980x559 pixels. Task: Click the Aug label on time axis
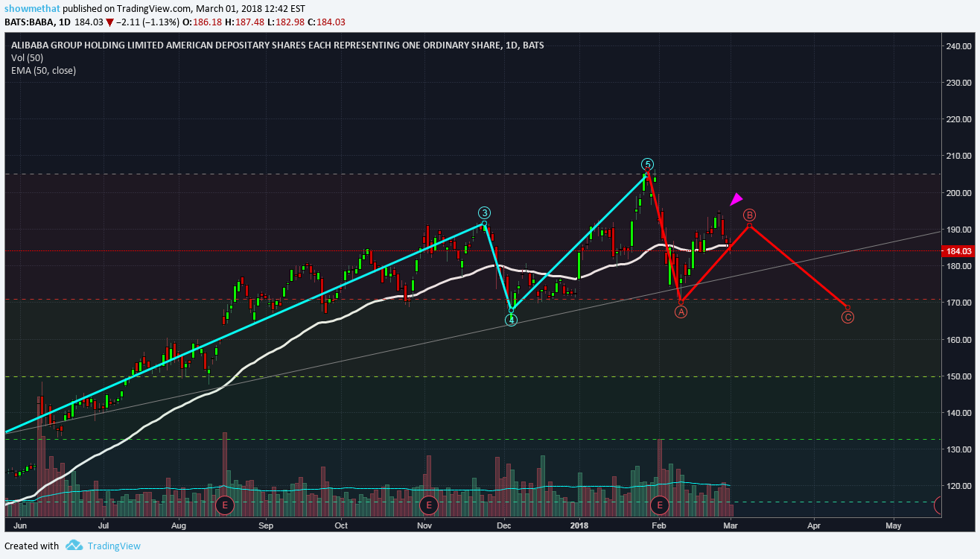pos(179,525)
